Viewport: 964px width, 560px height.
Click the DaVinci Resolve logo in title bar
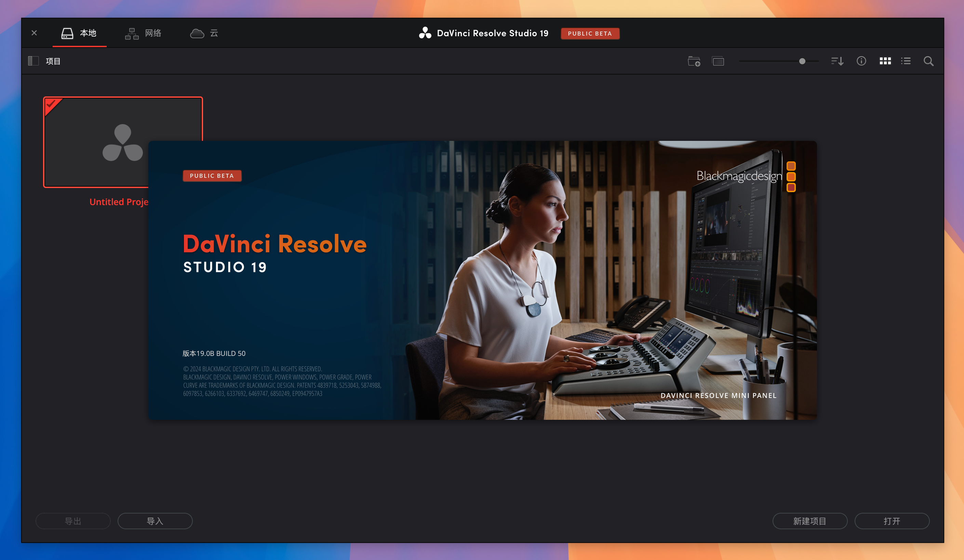click(425, 33)
